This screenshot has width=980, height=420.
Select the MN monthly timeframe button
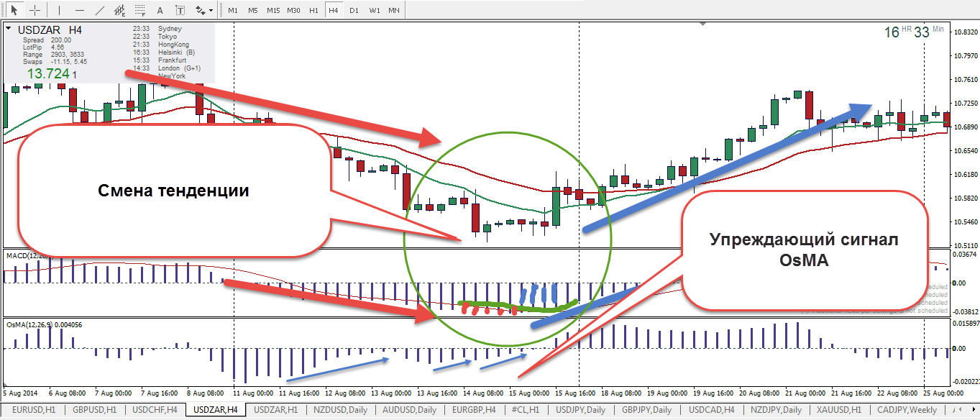(394, 11)
